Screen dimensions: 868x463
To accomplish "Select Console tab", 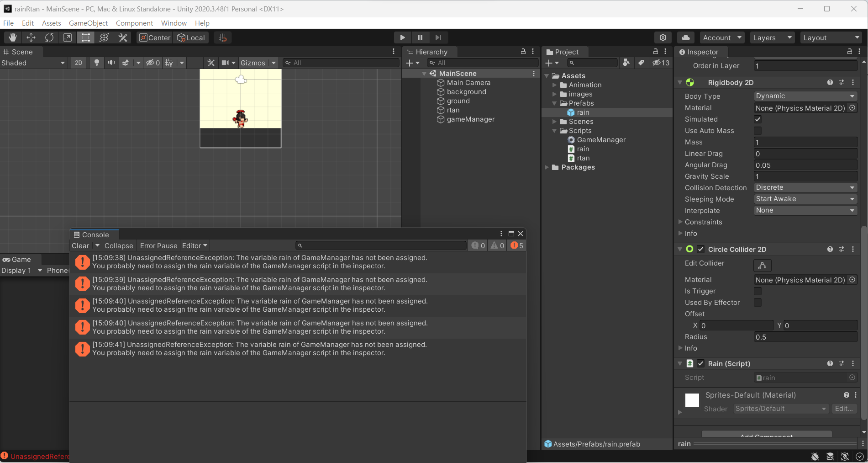I will (95, 234).
